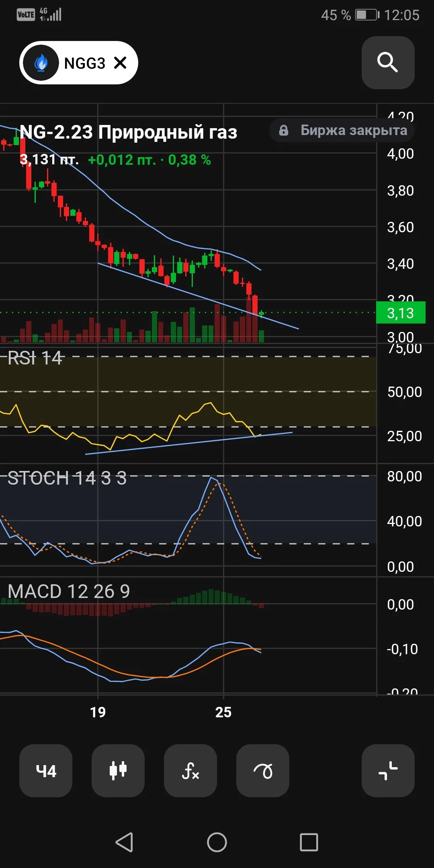Tap the date label 19 on time axis

(x=98, y=712)
